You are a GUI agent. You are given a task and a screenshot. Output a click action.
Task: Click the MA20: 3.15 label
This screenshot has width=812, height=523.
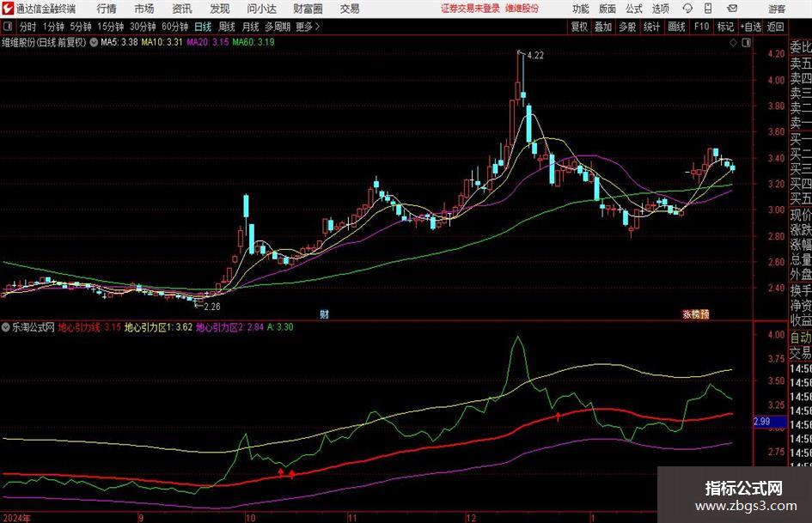click(208, 42)
